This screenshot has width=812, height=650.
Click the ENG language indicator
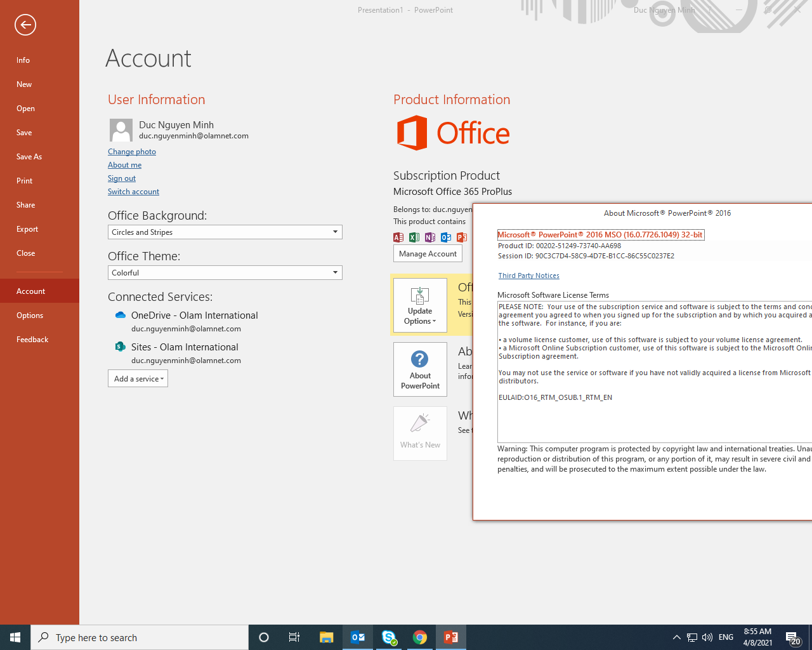click(726, 637)
